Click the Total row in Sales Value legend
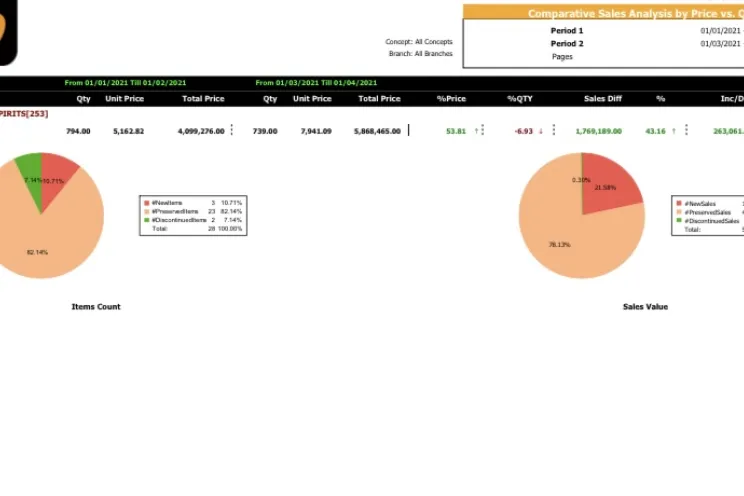This screenshot has height=496, width=744. (714, 230)
